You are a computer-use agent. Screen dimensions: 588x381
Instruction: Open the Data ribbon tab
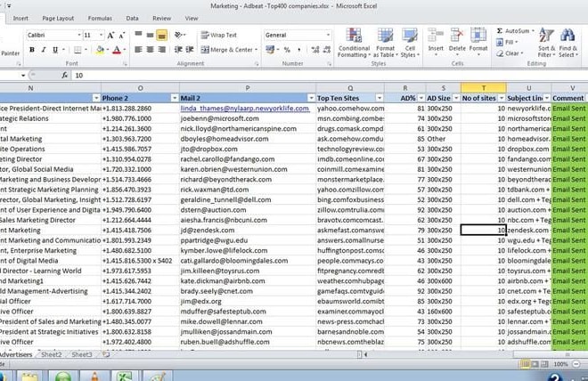(132, 19)
